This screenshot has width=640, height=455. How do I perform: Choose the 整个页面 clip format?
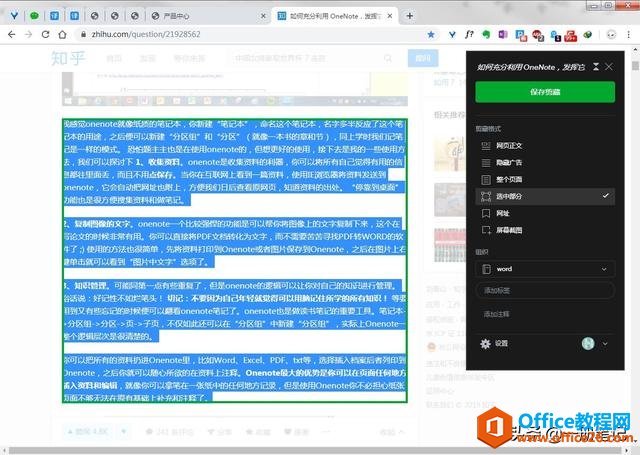click(x=545, y=180)
